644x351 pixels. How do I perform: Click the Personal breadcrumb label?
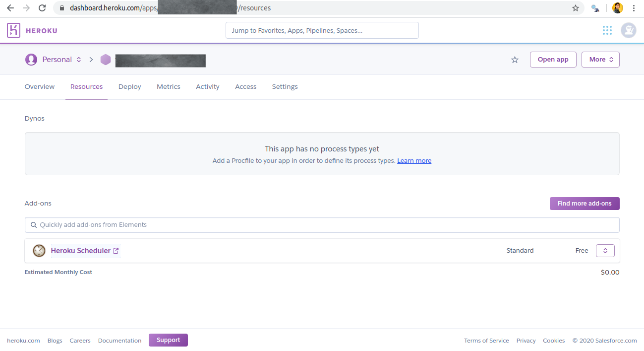[x=57, y=60]
